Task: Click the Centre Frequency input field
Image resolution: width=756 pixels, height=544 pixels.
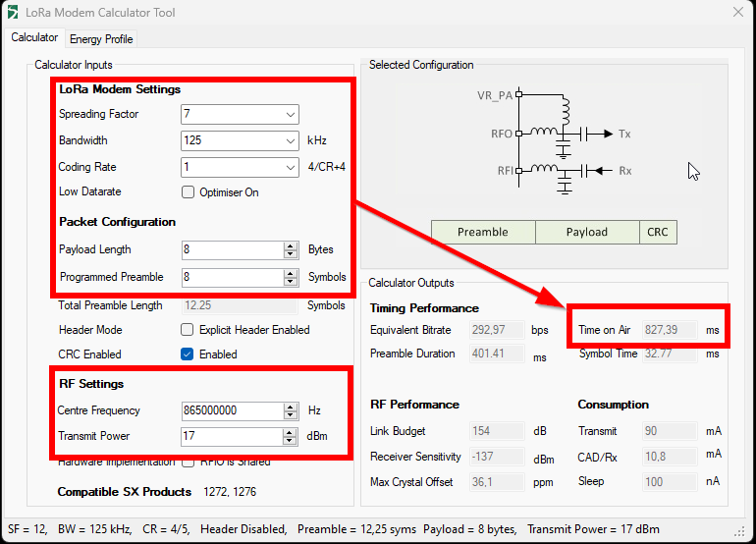Action: pyautogui.click(x=232, y=410)
